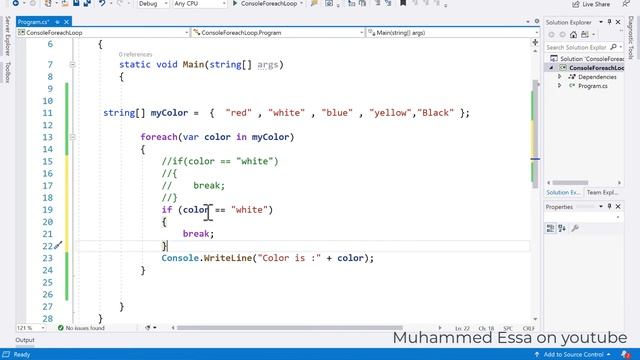Start debugging ConsoleForeachLoop with the green play button
The width and height of the screenshot is (640, 360).
coord(235,4)
